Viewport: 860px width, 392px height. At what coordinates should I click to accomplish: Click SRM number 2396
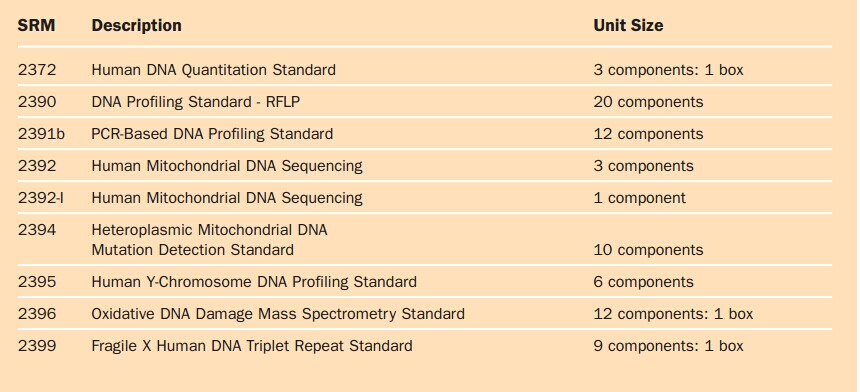37,314
